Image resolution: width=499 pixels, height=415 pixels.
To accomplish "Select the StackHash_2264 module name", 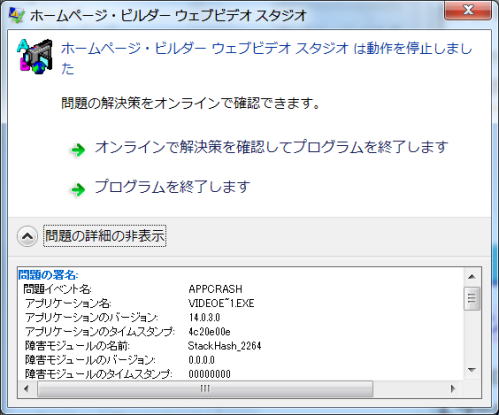I will 224,346.
